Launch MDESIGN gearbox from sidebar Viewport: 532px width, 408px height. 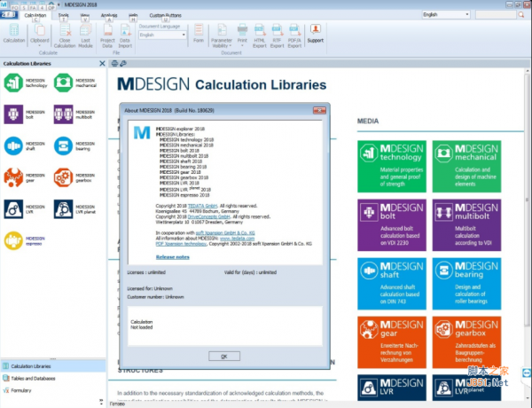tap(63, 177)
